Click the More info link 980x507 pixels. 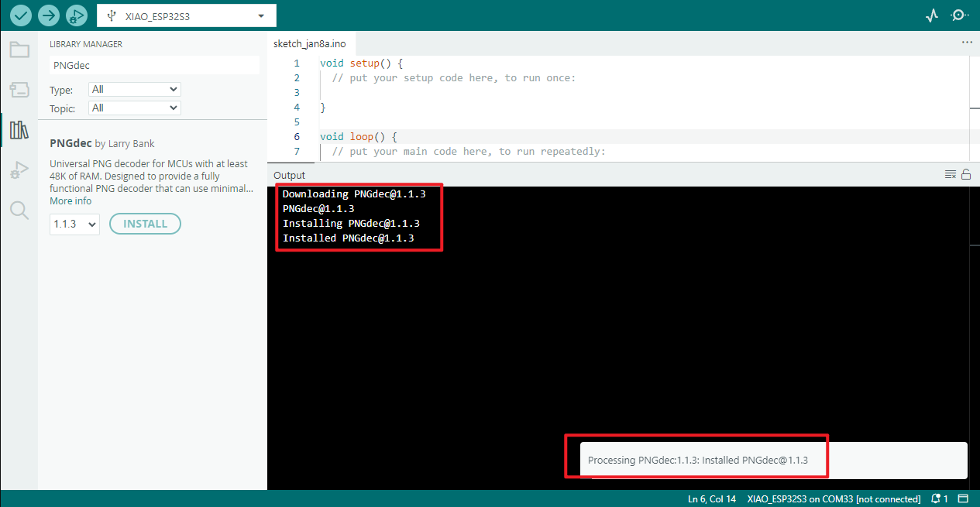pyautogui.click(x=70, y=201)
